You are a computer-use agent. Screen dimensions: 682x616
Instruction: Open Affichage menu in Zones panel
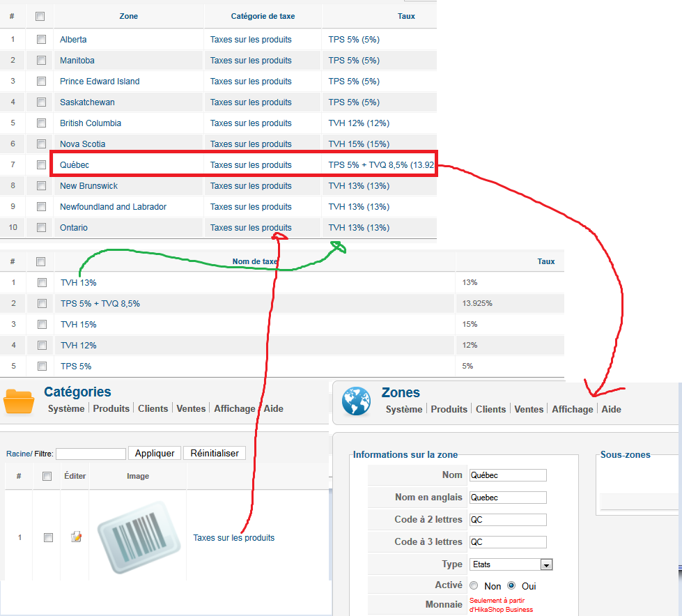(x=573, y=409)
